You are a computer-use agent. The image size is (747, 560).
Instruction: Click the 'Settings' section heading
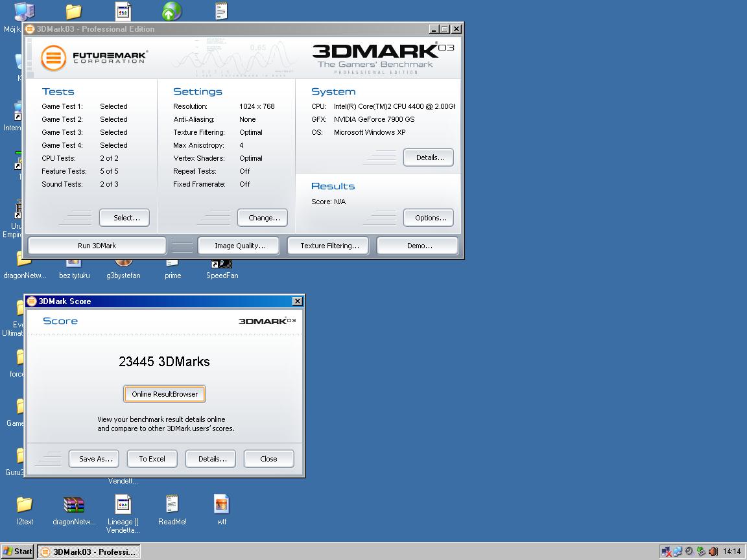click(x=198, y=91)
